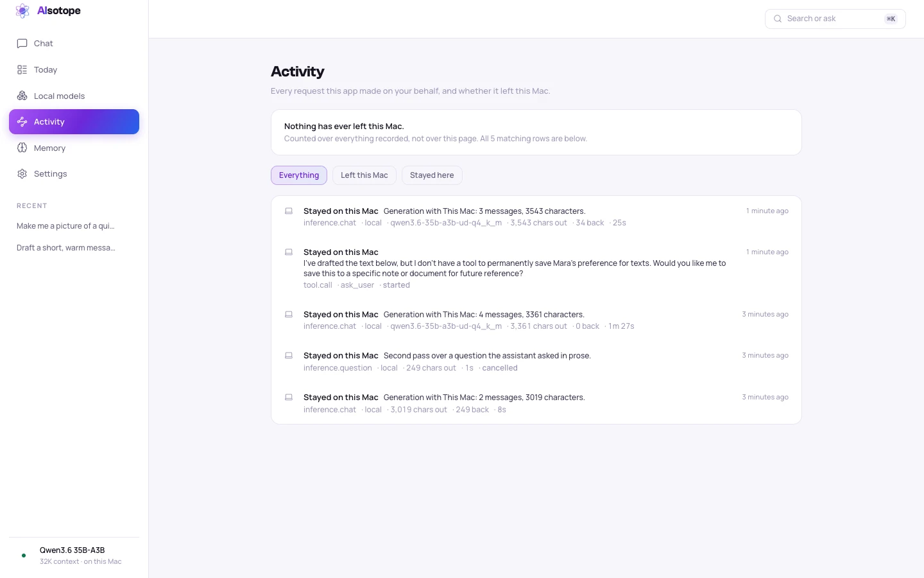Viewport: 924px width, 578px height.
Task: Click the search magnifier icon
Action: (778, 19)
